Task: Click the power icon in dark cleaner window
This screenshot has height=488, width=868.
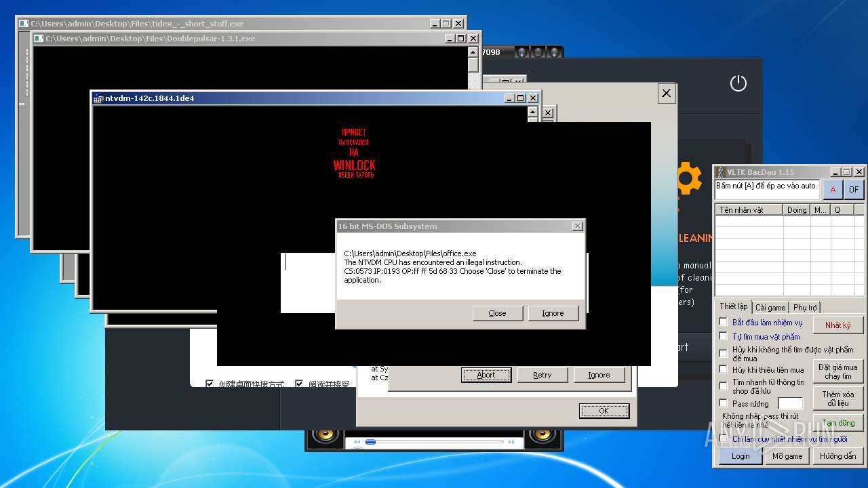Action: [x=738, y=83]
